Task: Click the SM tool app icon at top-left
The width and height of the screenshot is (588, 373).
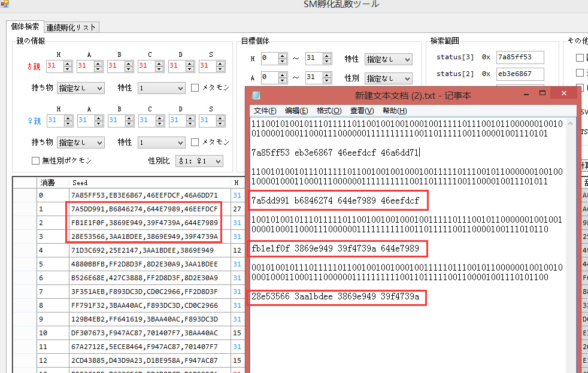Action: coord(5,5)
